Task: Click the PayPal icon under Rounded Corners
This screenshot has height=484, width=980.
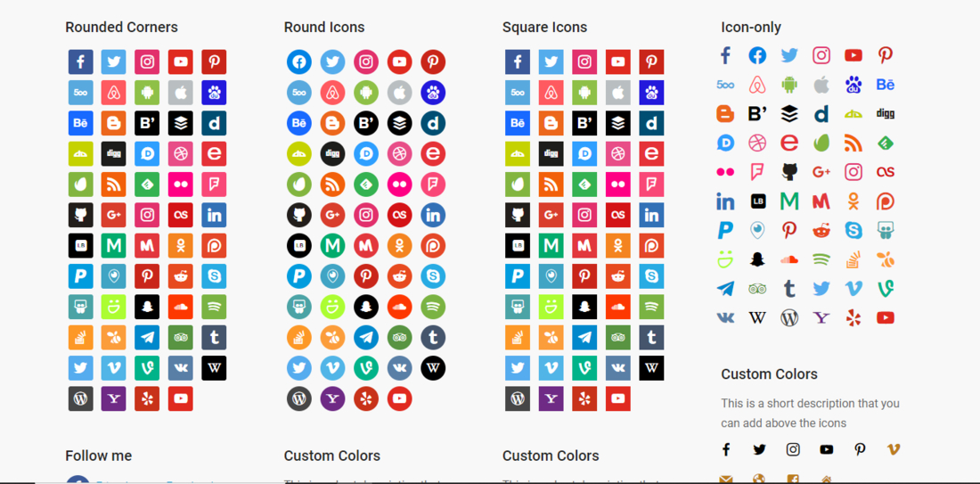Action: tap(80, 276)
